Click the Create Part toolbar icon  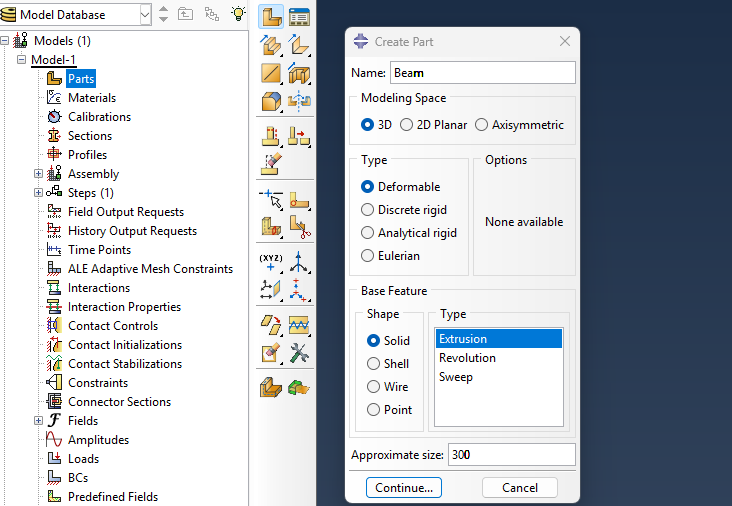(271, 16)
